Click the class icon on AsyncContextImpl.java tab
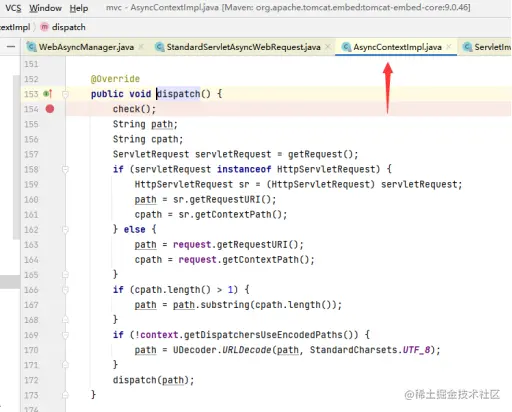This screenshot has width=512, height=412. tap(347, 47)
